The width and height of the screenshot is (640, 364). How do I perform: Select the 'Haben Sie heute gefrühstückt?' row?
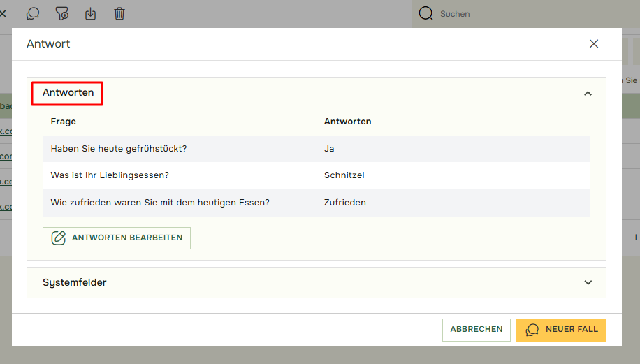[x=119, y=149]
